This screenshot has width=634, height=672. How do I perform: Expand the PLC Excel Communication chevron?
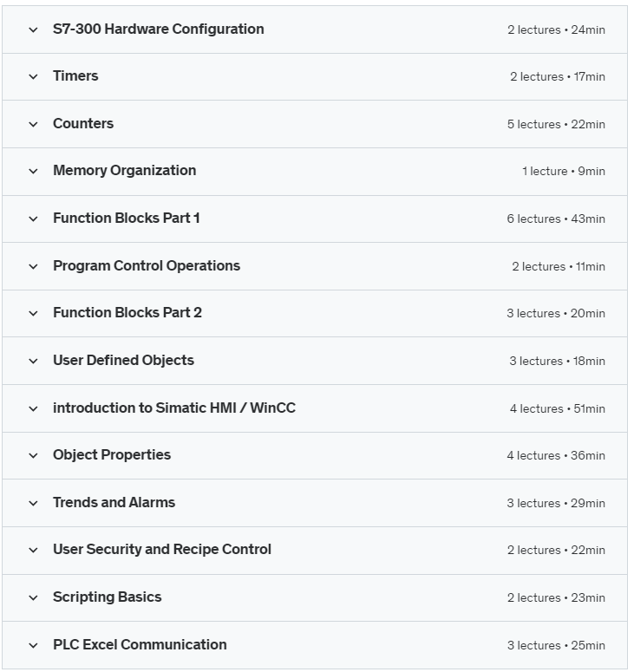tap(33, 645)
